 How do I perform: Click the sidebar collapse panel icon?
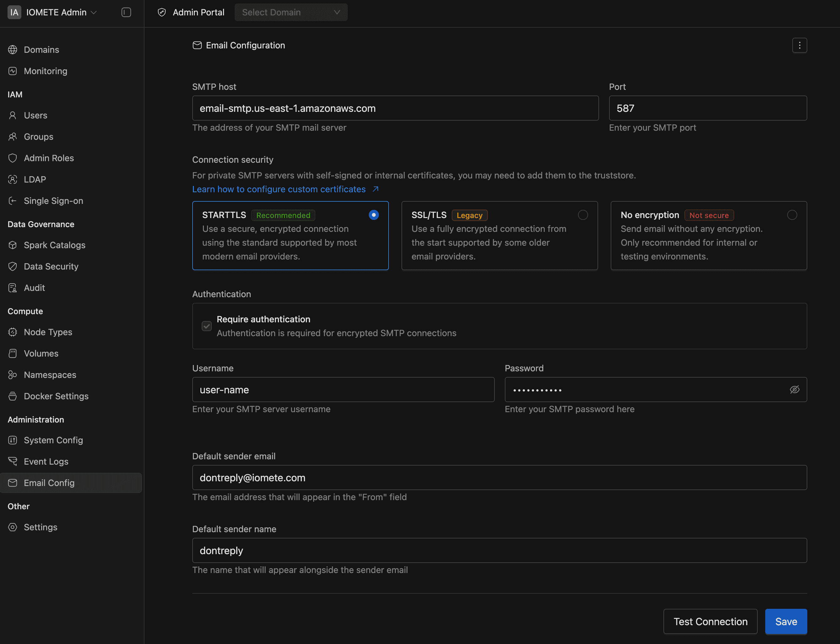[126, 12]
